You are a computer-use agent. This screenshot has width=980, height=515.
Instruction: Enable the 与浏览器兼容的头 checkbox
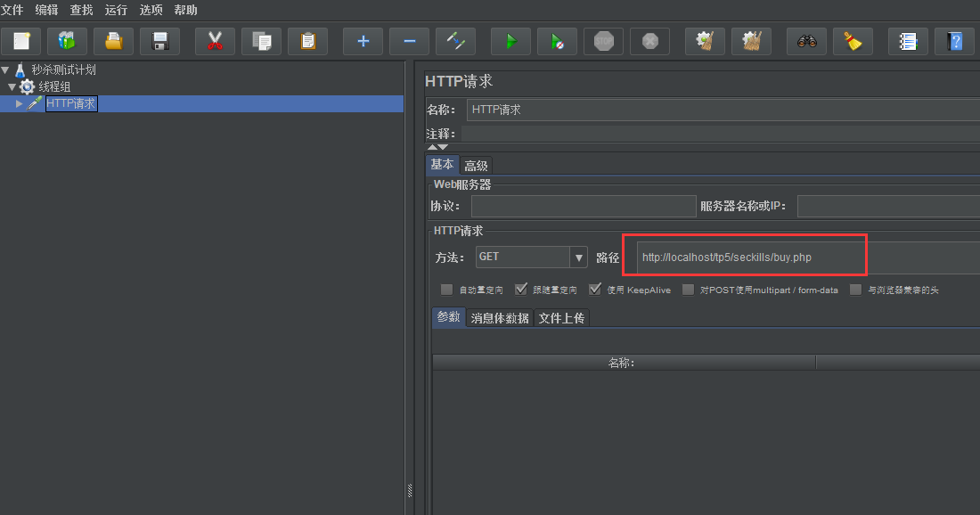(x=855, y=290)
